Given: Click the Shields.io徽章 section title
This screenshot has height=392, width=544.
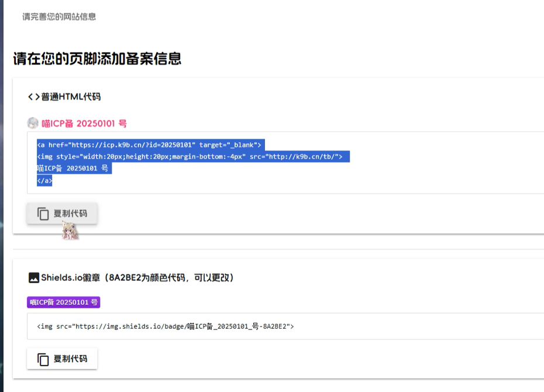Looking at the screenshot, I should pos(137,278).
